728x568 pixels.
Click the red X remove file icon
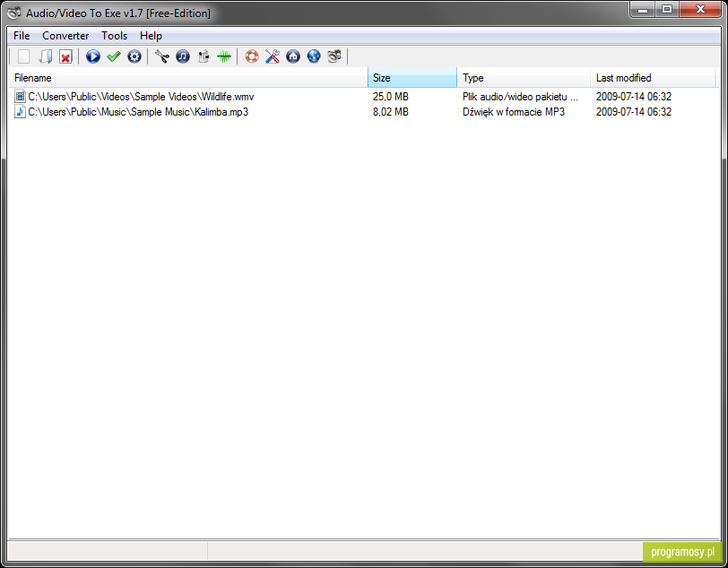click(x=65, y=56)
